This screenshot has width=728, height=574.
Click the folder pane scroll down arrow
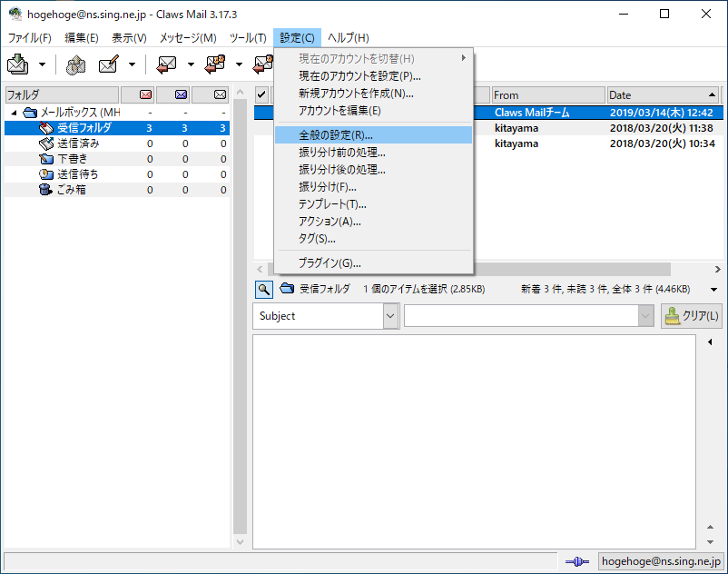(x=240, y=541)
